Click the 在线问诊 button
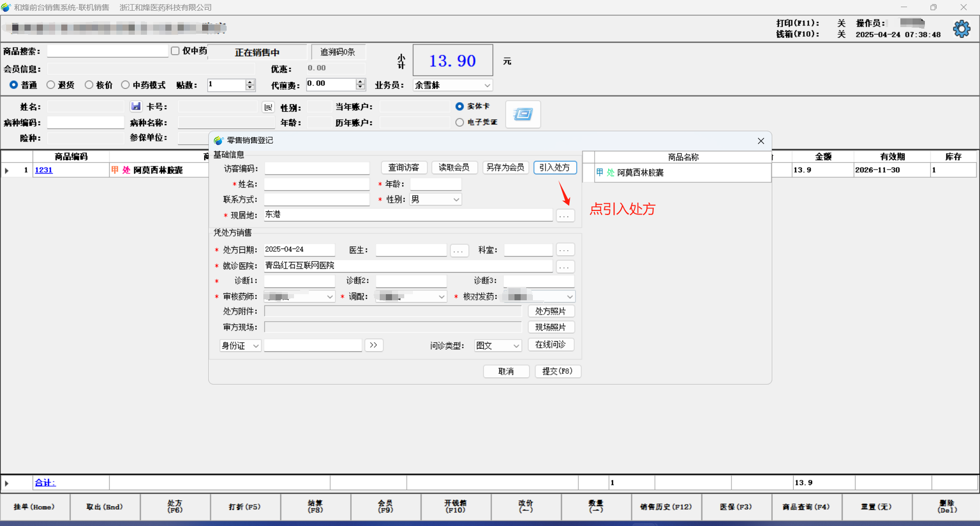This screenshot has height=526, width=980. [x=551, y=345]
